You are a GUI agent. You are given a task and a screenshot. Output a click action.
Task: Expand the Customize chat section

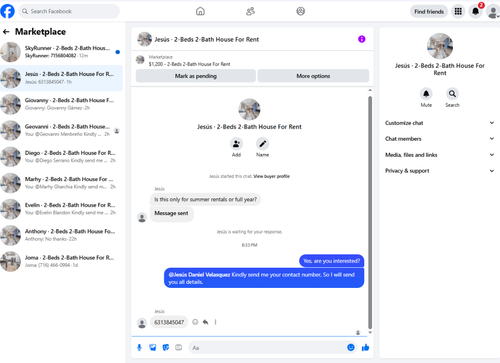point(440,123)
